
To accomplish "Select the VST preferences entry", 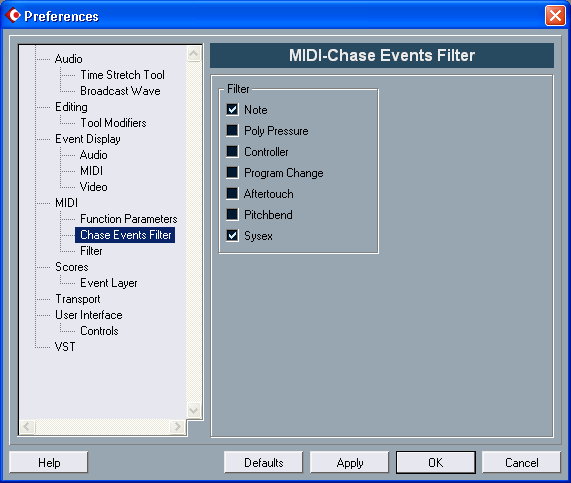I will pyautogui.click(x=65, y=347).
